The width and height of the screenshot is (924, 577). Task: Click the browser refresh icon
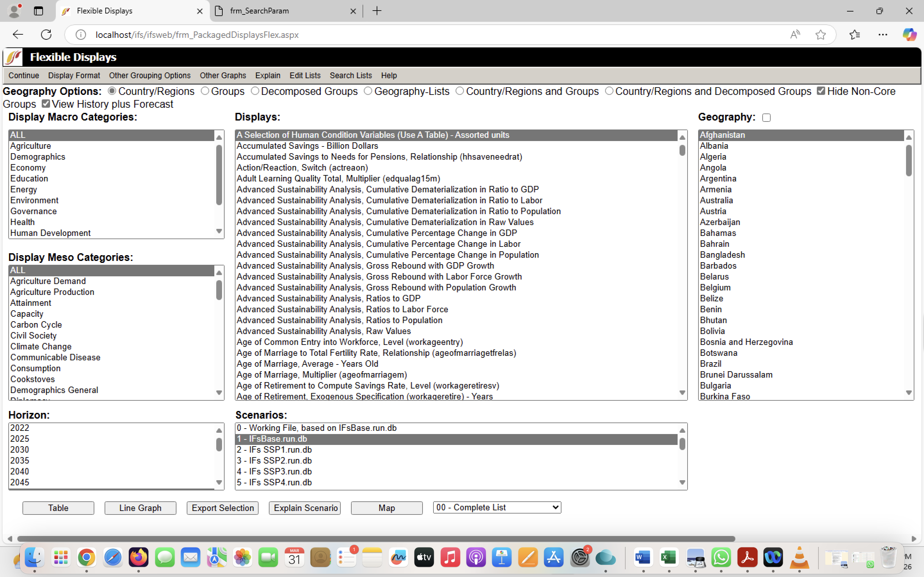[x=46, y=35]
